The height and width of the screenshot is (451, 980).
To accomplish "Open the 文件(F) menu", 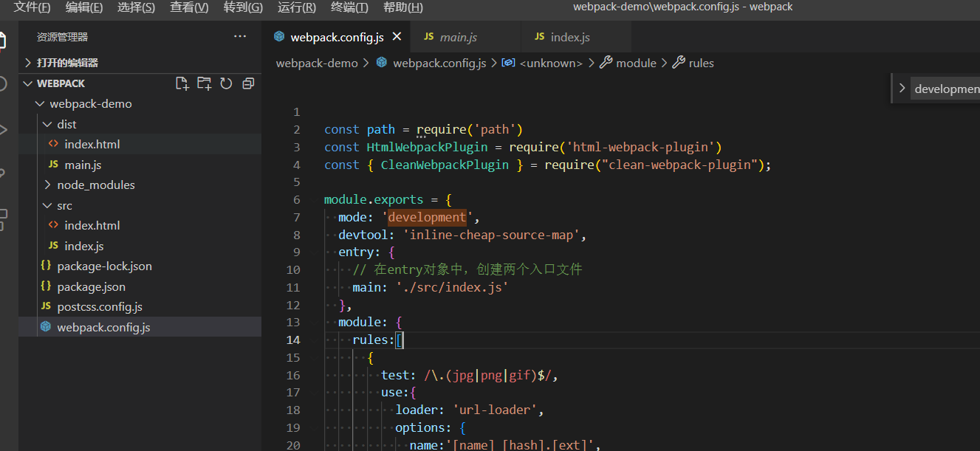I will [x=32, y=7].
